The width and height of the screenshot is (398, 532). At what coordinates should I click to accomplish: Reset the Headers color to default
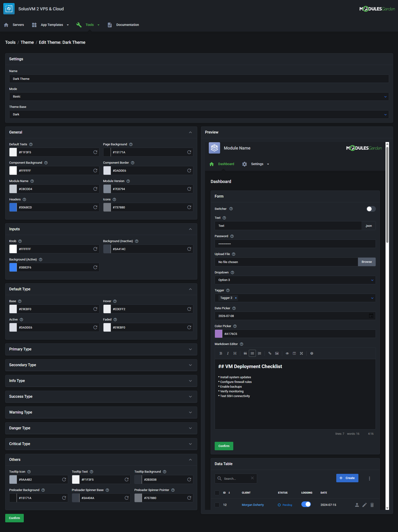95,207
